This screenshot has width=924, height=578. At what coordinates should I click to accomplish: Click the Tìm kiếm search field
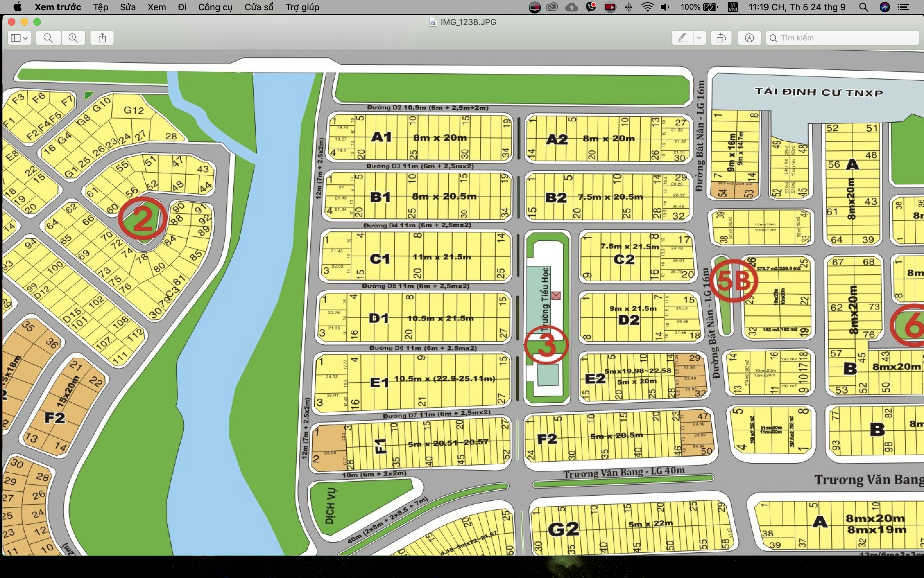point(842,38)
